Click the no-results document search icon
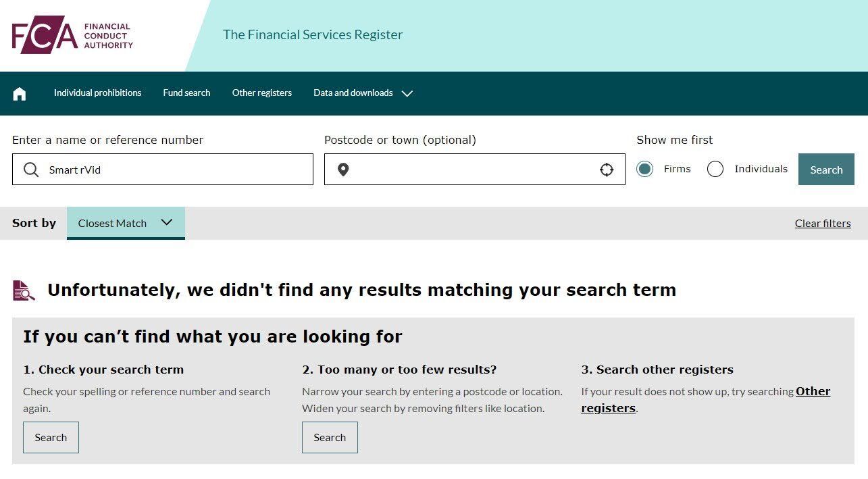 (24, 291)
